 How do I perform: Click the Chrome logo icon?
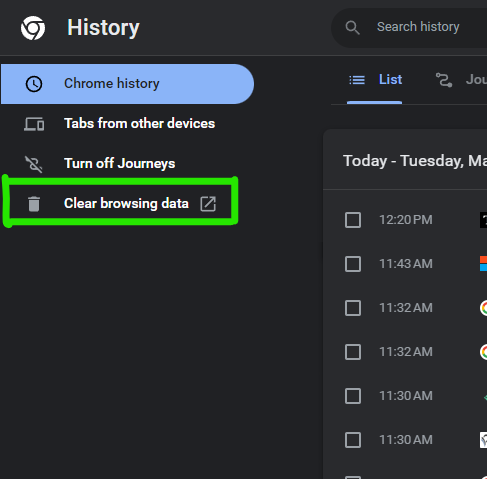pos(33,28)
